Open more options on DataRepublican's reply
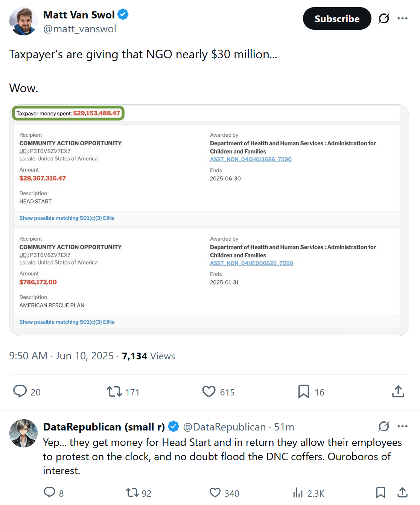 click(x=402, y=426)
